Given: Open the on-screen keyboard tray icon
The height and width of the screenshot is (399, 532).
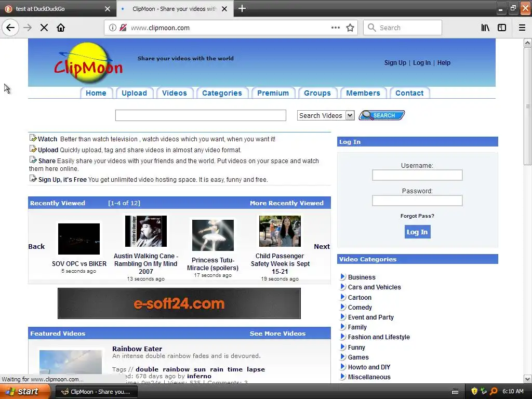Looking at the screenshot, I should point(455,392).
